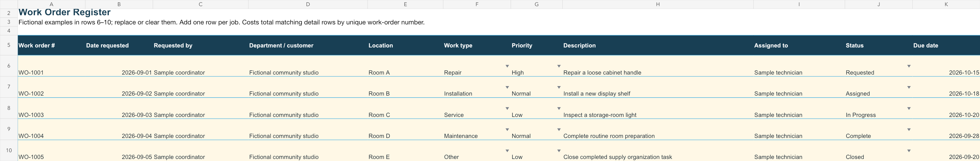Open Work type dropdown for WO-1001

coord(507,66)
